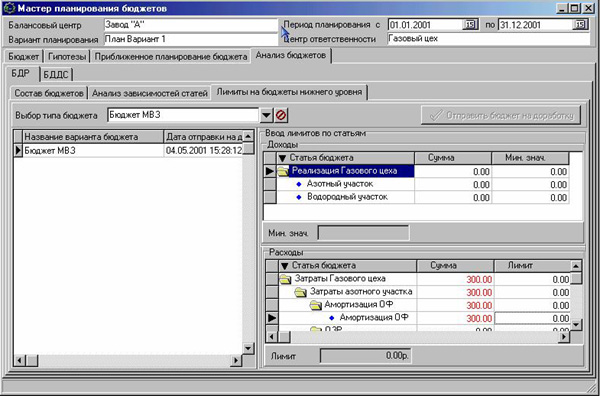Switch to Состав бюджетов tab

[x=49, y=93]
